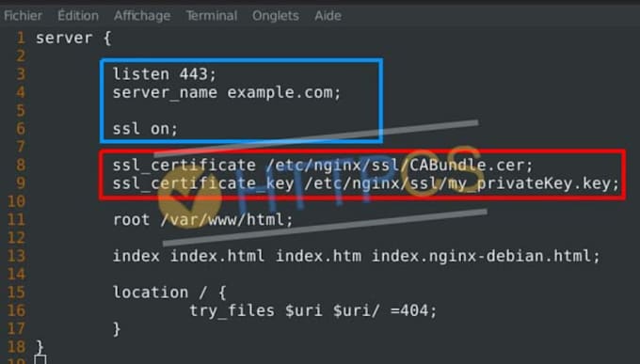Click the closing brace on line 18

[x=40, y=347]
